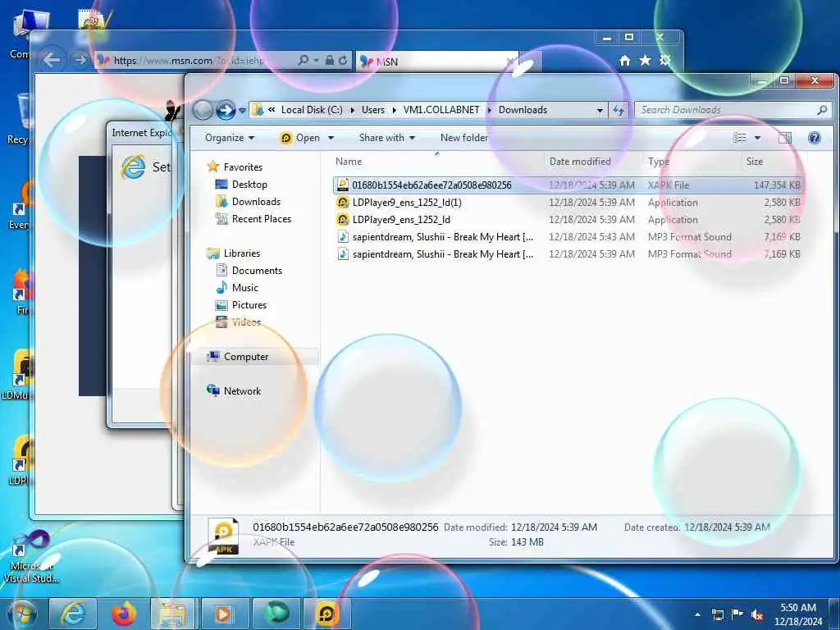Click New folder in toolbar
Viewport: 840px width, 630px height.
[464, 138]
